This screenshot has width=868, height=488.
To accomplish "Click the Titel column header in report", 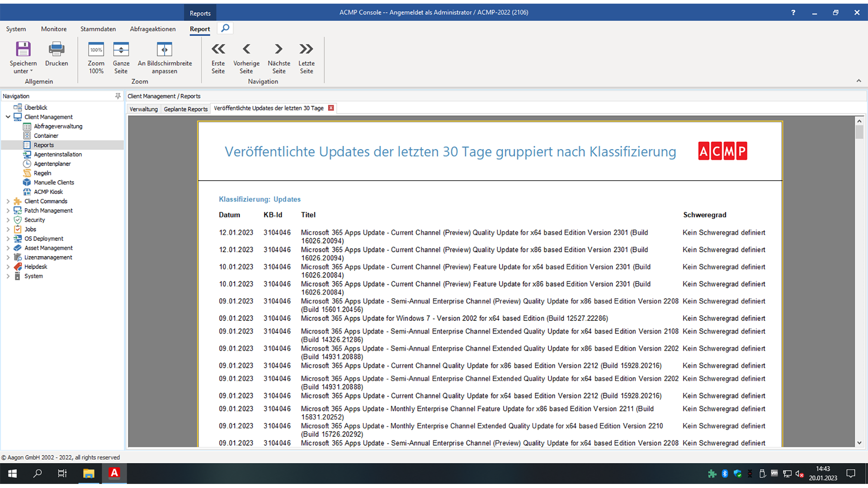I will tap(308, 215).
